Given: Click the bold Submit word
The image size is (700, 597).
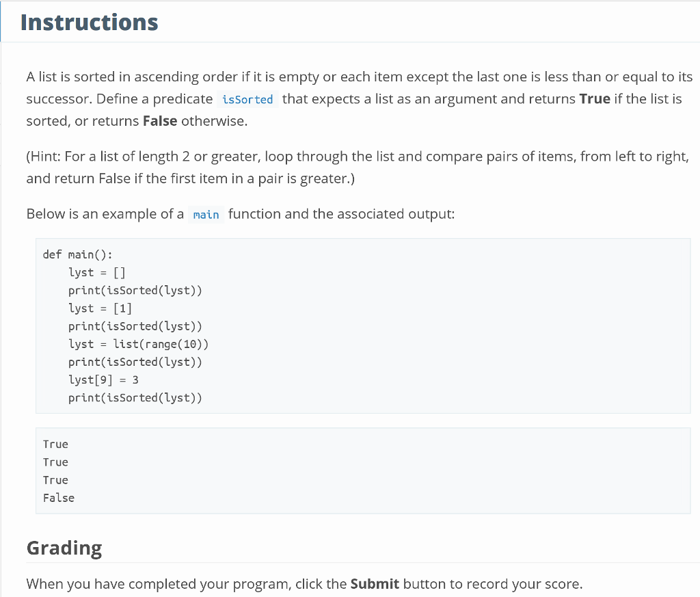Looking at the screenshot, I should point(375,584).
